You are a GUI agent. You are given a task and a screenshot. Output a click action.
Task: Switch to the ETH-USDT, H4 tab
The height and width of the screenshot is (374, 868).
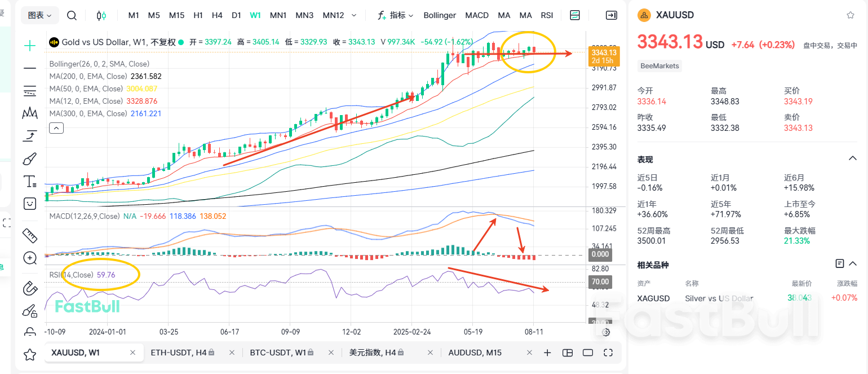tap(179, 352)
